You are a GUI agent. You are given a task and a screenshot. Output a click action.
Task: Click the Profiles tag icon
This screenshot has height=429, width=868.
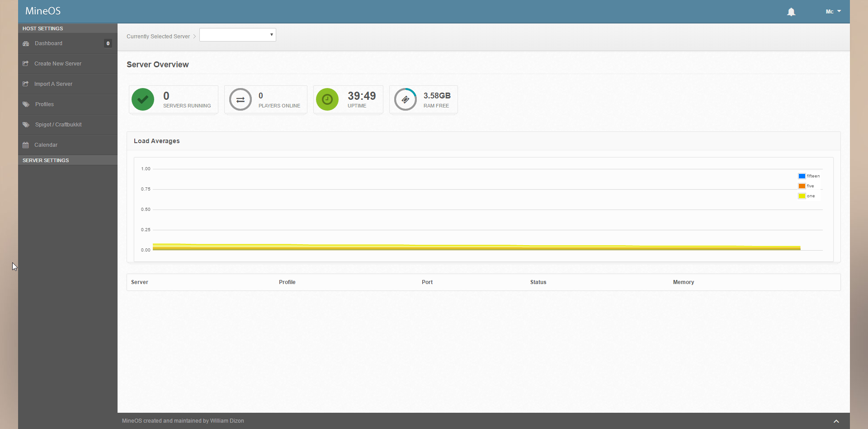(26, 104)
